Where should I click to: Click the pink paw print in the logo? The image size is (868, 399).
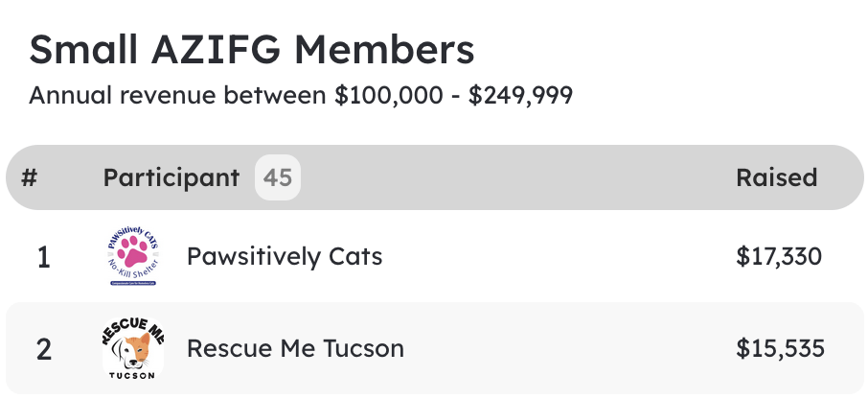click(133, 250)
